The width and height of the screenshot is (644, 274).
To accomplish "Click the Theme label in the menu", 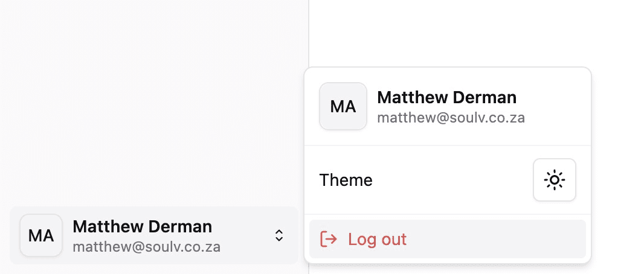I will [x=346, y=180].
